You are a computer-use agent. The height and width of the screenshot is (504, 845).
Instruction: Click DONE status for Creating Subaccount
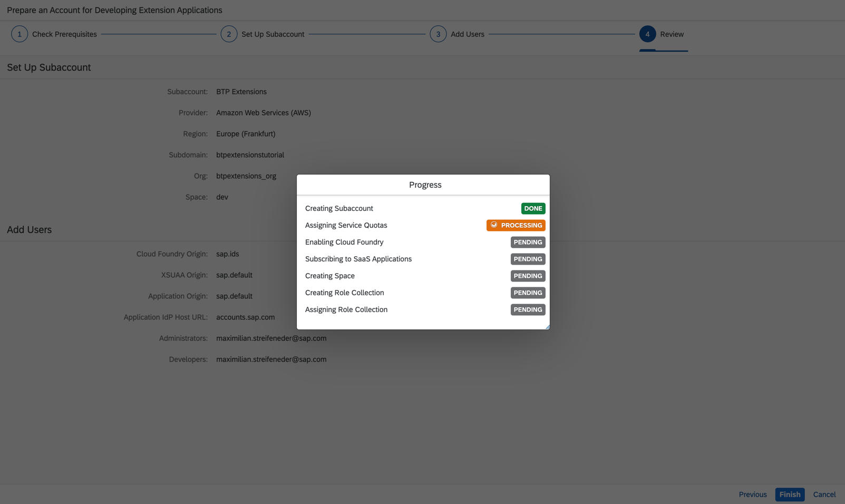coord(533,209)
